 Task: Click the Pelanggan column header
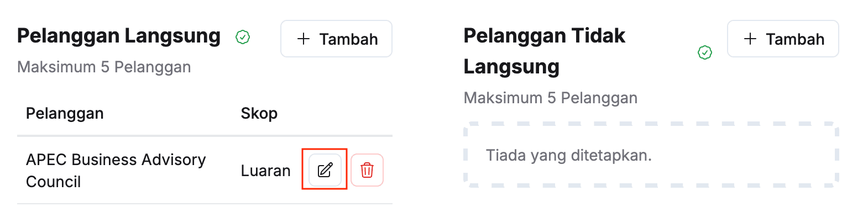tap(65, 113)
